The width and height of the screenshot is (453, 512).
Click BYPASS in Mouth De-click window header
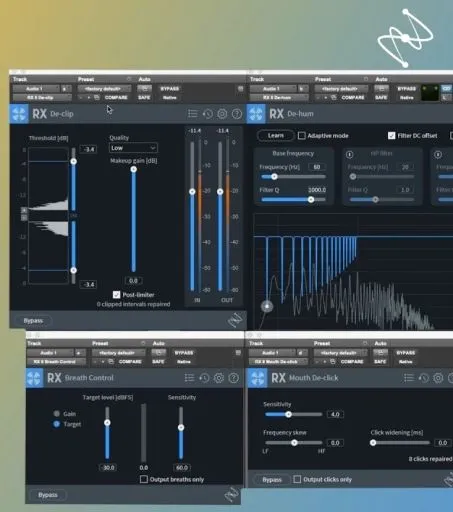(406, 353)
